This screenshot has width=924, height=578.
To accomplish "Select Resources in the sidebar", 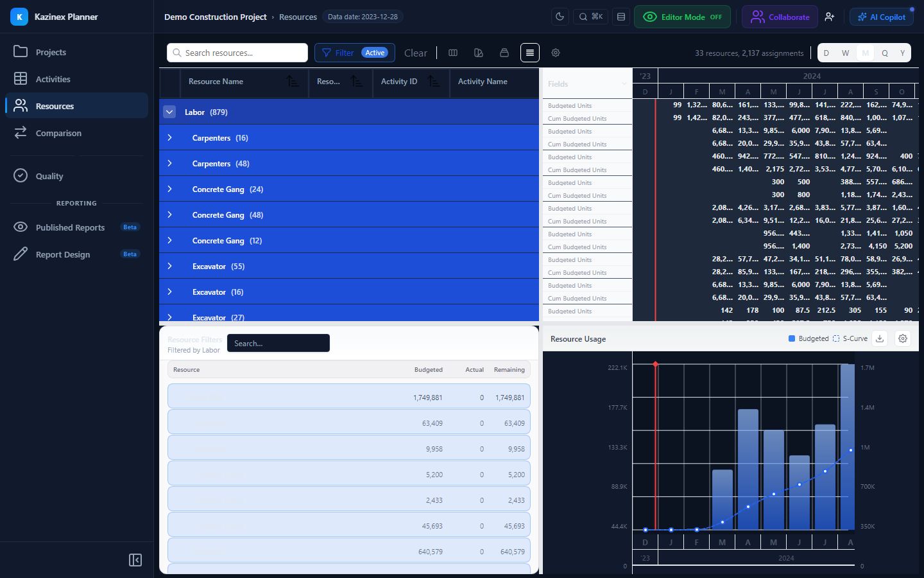I will pyautogui.click(x=76, y=106).
